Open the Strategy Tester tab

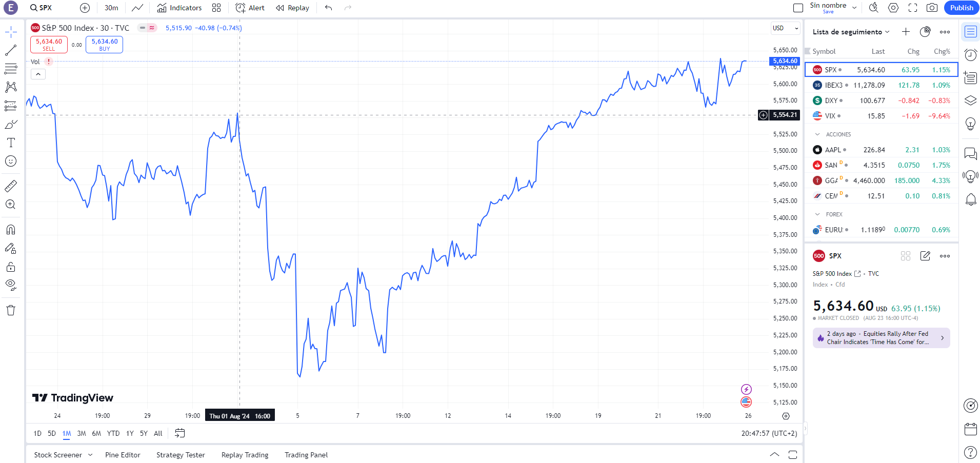click(181, 455)
